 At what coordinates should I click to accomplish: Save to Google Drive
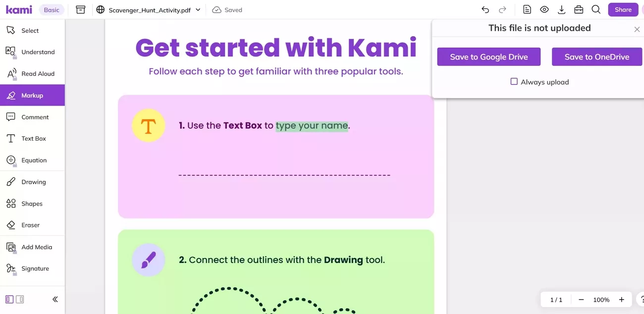click(x=488, y=57)
